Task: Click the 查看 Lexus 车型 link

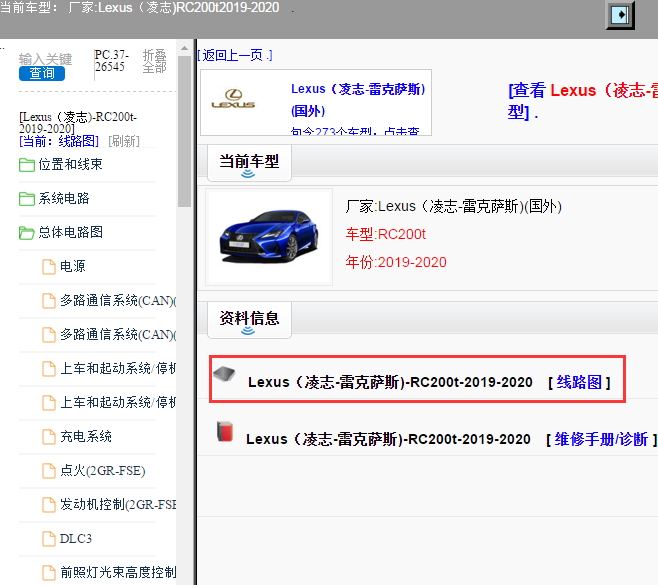Action: point(582,101)
